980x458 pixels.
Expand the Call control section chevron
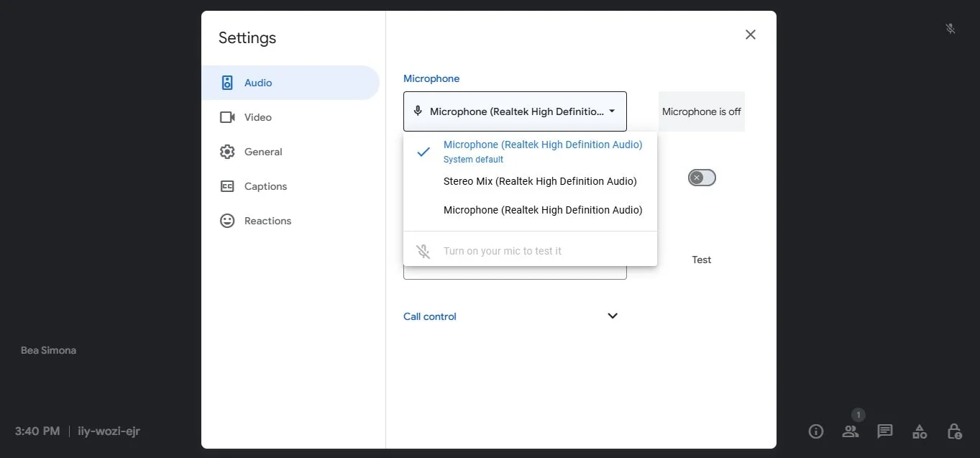click(613, 316)
